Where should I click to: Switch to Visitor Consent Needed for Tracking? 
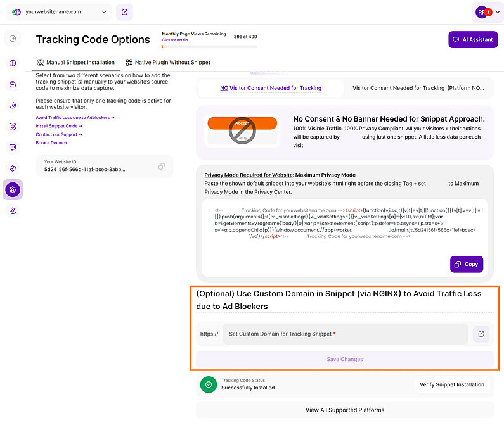[417, 88]
